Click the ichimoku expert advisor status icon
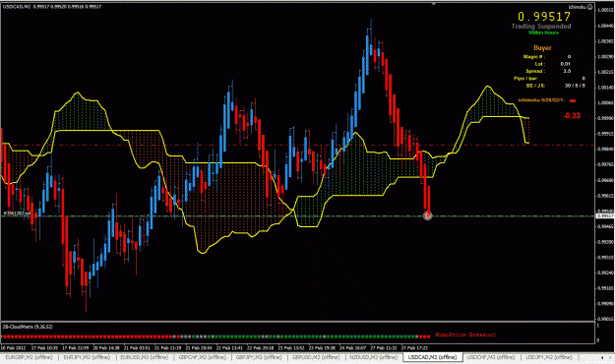Image resolution: width=615 pixels, height=364 pixels. [590, 7]
